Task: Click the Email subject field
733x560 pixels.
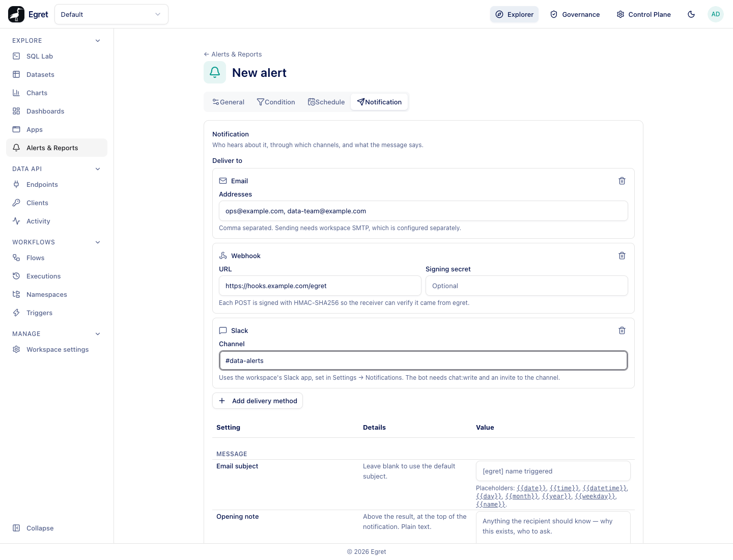Action: tap(553, 471)
